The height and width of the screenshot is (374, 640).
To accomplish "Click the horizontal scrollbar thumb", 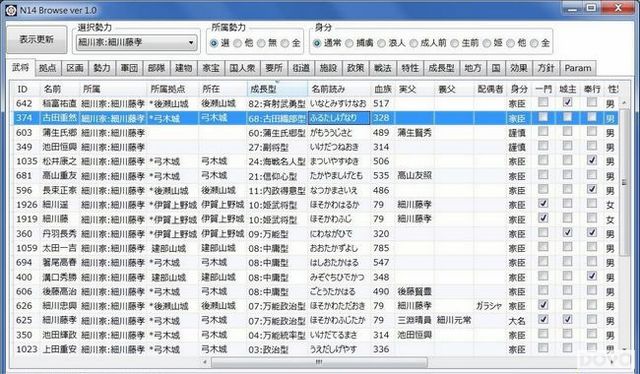I will pyautogui.click(x=319, y=362).
